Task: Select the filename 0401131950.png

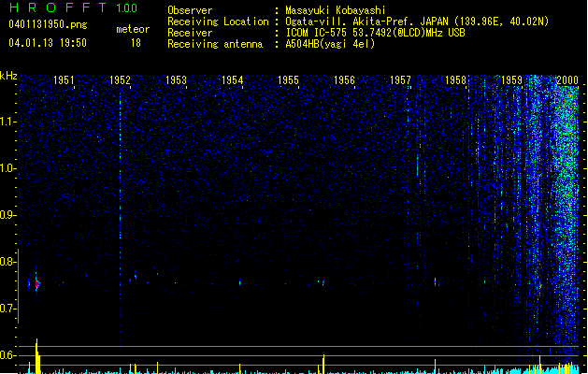Action: click(x=48, y=25)
